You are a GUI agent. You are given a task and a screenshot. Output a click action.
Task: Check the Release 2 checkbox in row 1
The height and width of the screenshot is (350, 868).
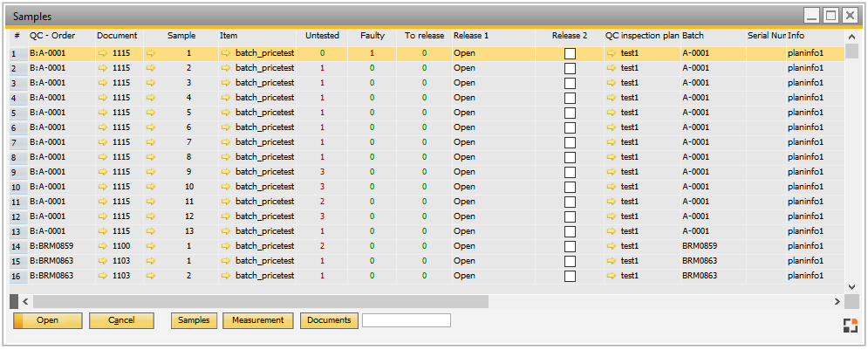pyautogui.click(x=570, y=53)
